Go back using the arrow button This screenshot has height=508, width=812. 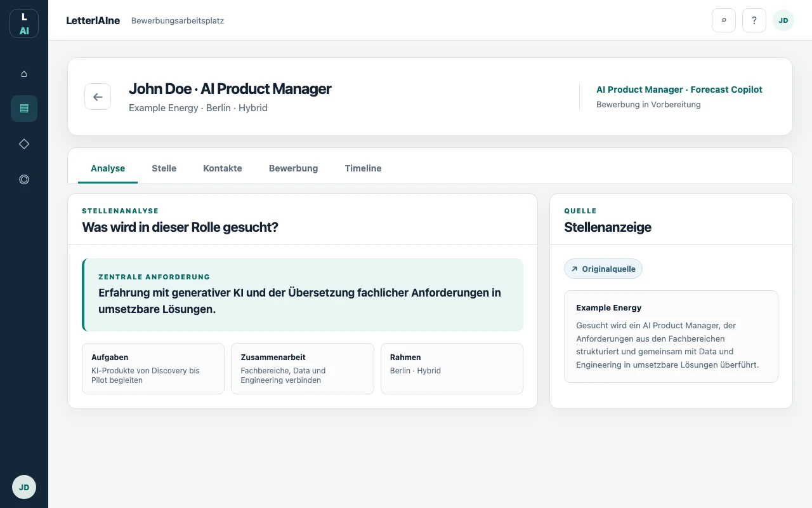[98, 97]
